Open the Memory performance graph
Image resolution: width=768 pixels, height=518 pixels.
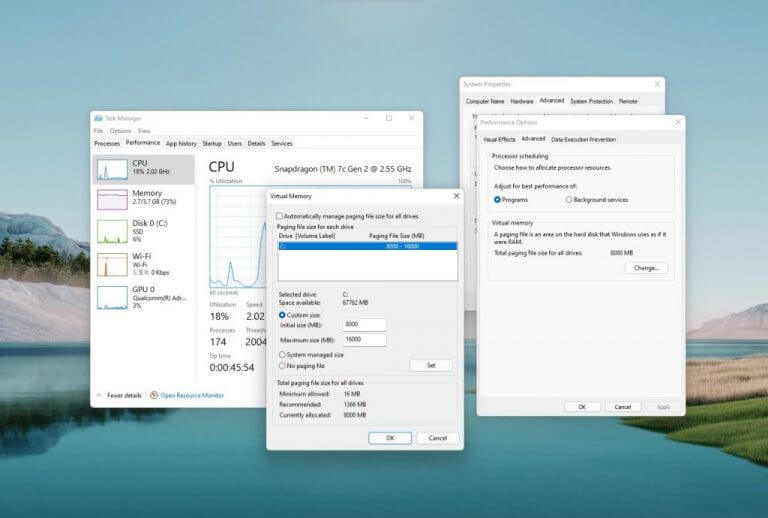112,199
